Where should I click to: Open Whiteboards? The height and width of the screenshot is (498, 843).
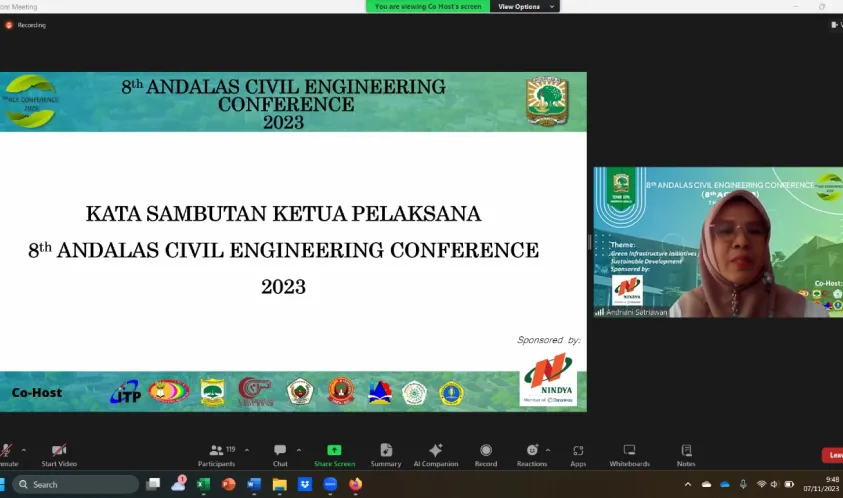(629, 455)
